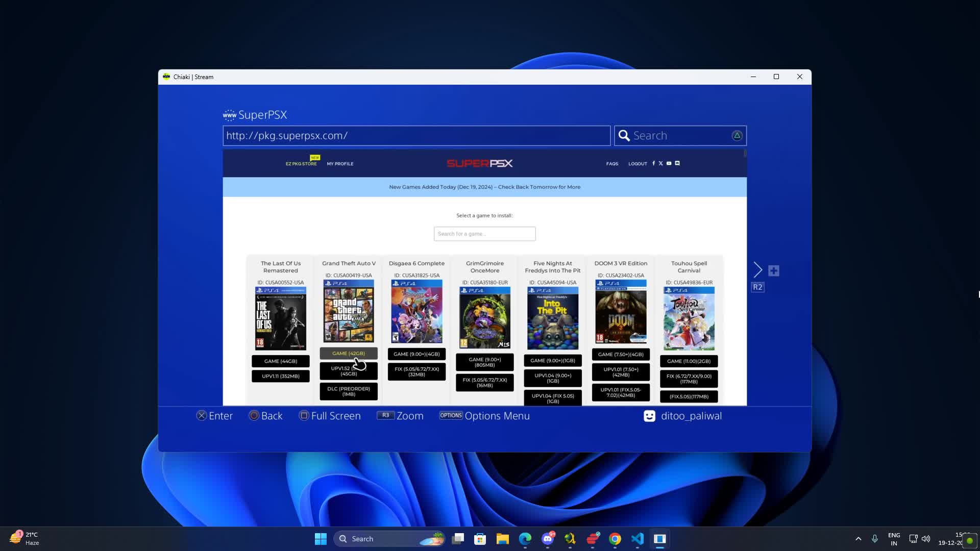Click the 'Search for a game' field
This screenshot has height=551, width=980.
pos(485,234)
